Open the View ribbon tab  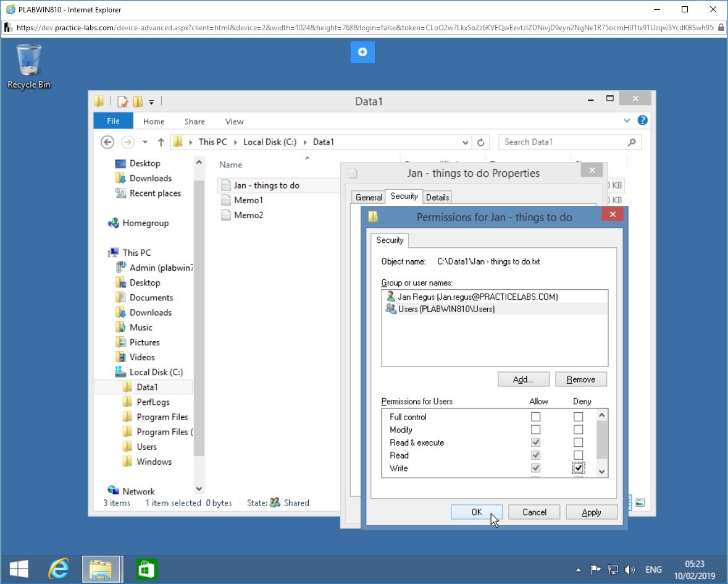[235, 121]
